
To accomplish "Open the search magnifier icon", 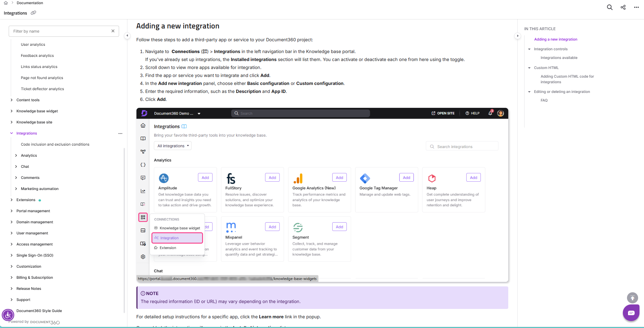I will pyautogui.click(x=610, y=7).
